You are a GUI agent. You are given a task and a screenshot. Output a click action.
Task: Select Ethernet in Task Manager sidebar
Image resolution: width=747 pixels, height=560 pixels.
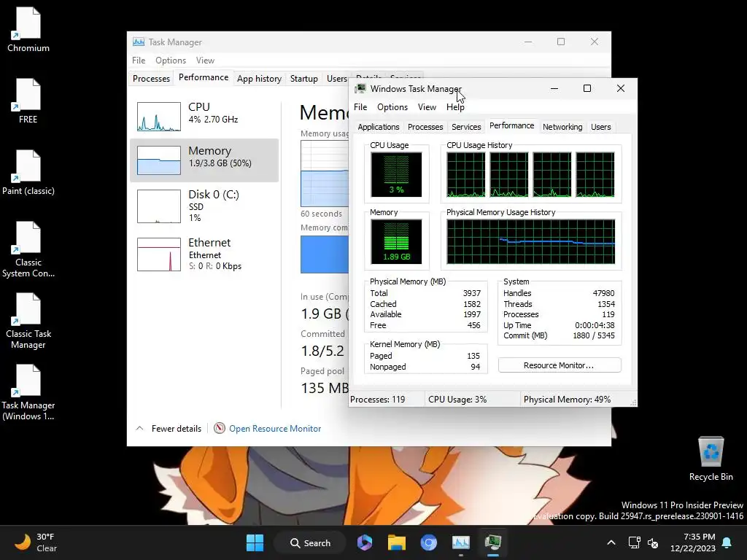[x=204, y=254]
